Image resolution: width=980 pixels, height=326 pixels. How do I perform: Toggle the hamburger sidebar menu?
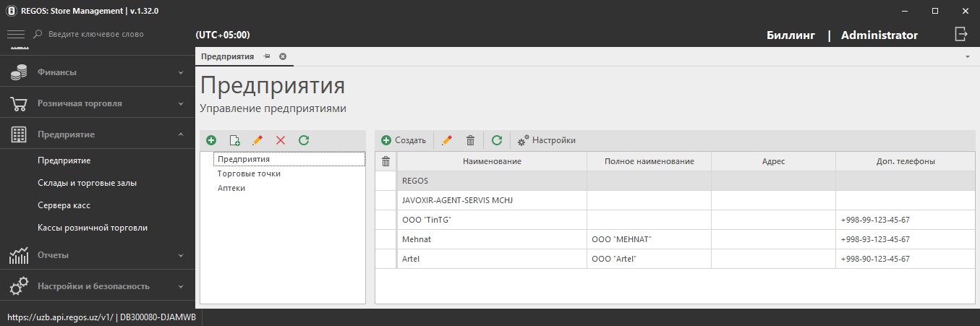tap(16, 34)
